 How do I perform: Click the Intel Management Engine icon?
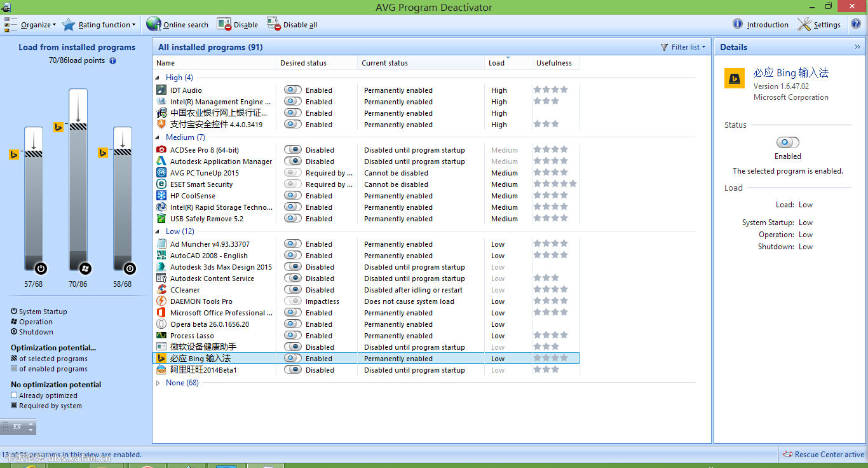pos(161,102)
